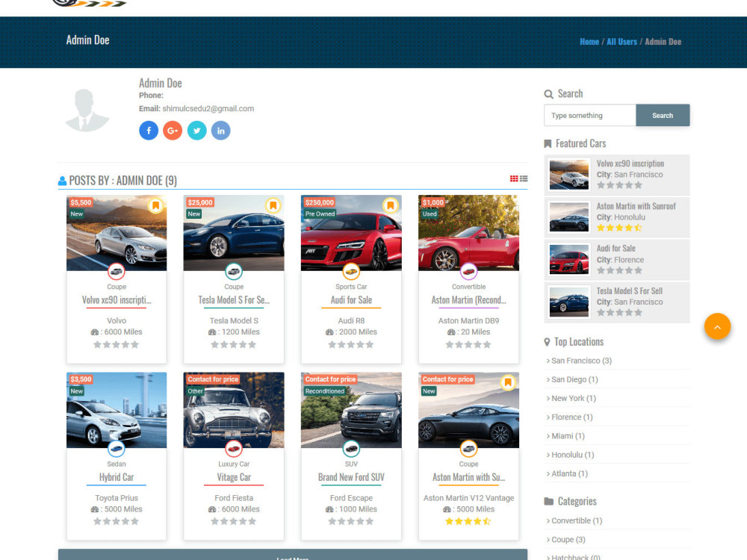Viewport: 747px width, 560px height.
Task: Open Admin Doe's Twitter icon
Action: tap(196, 131)
